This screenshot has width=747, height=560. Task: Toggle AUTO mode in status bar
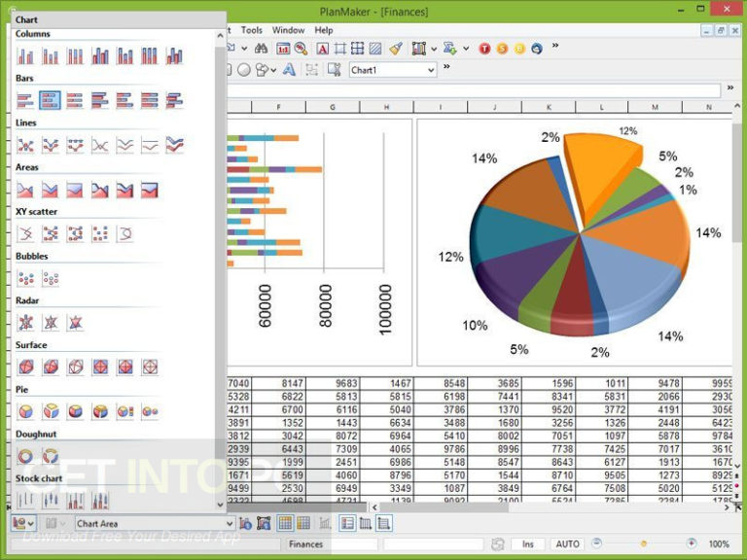pyautogui.click(x=568, y=543)
